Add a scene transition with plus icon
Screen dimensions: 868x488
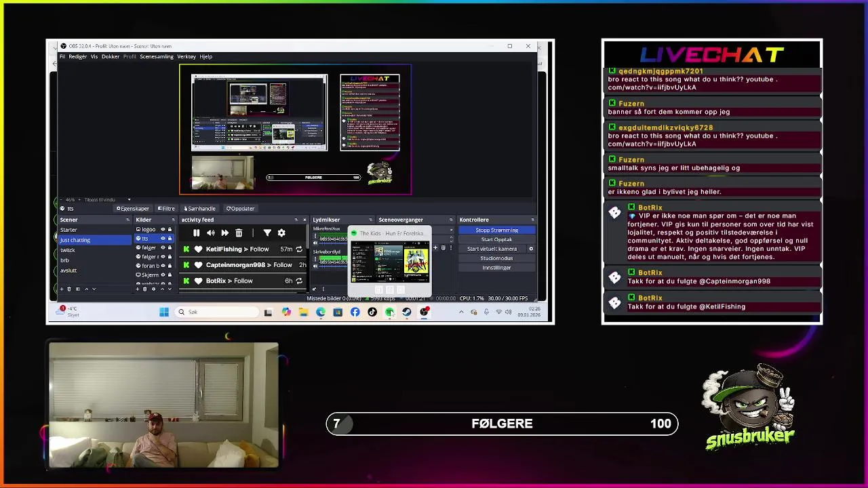[x=435, y=247]
